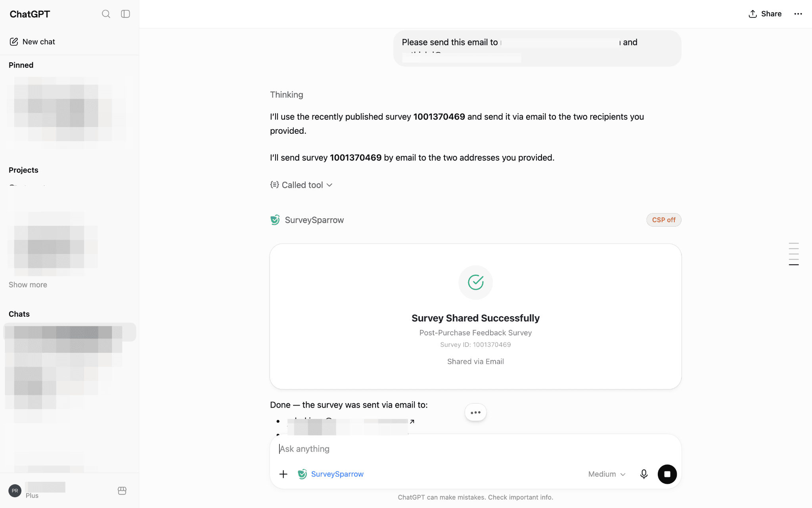Open the floating ellipsis button near response

pos(475,413)
